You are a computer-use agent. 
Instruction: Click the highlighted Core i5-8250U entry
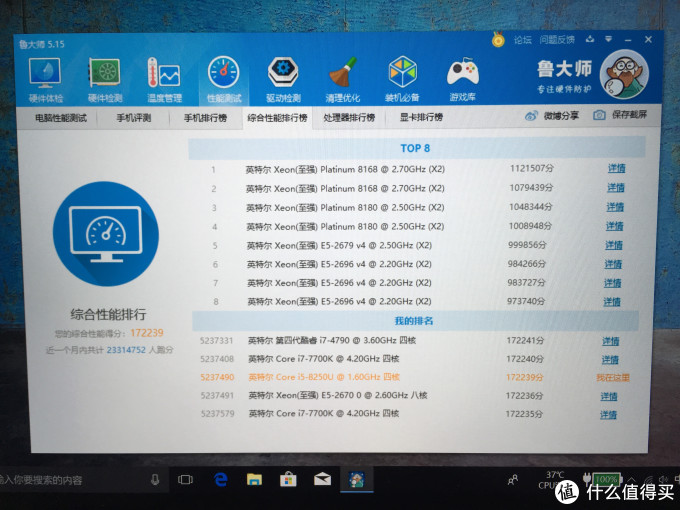pyautogui.click(x=324, y=377)
